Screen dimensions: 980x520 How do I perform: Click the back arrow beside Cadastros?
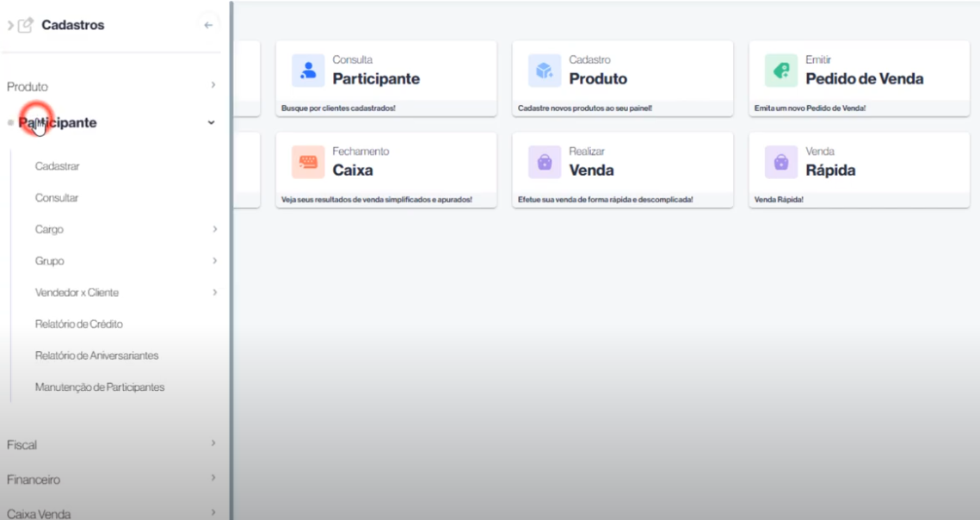pyautogui.click(x=207, y=25)
